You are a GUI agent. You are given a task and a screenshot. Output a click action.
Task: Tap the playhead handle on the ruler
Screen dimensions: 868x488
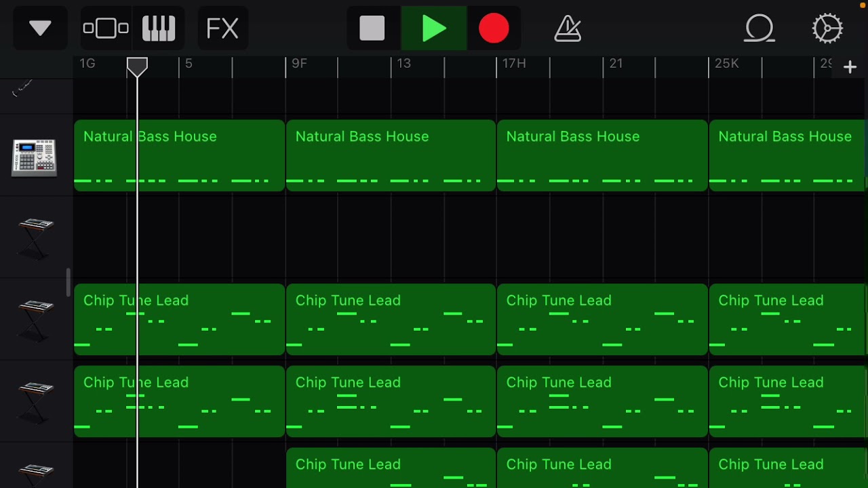click(x=137, y=66)
